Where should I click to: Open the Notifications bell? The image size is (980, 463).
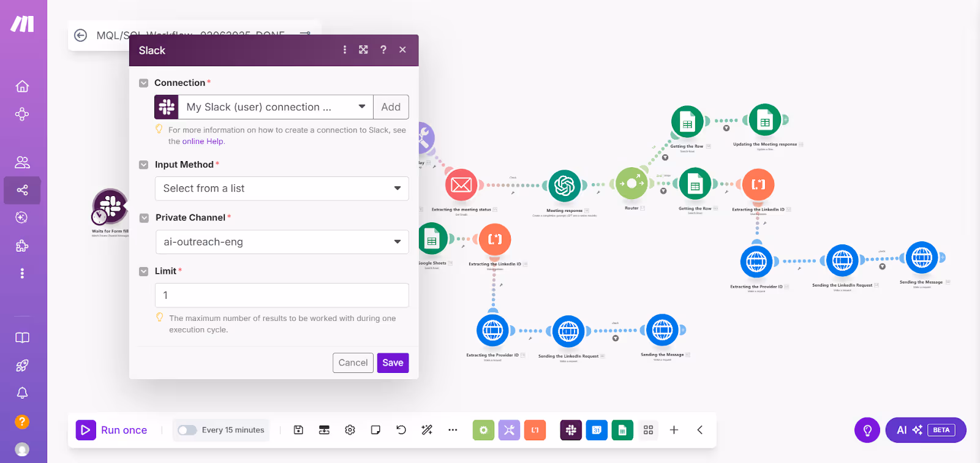coord(22,393)
